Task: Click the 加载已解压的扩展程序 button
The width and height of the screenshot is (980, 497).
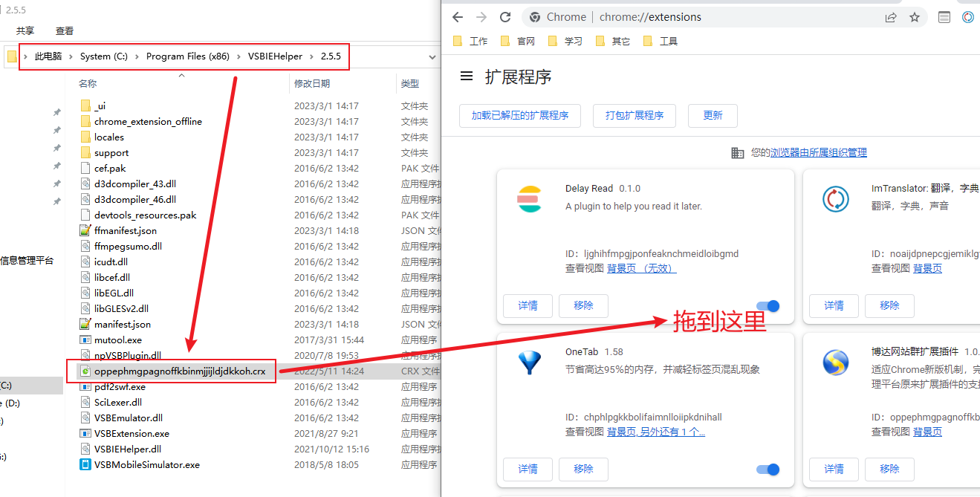Action: point(520,116)
